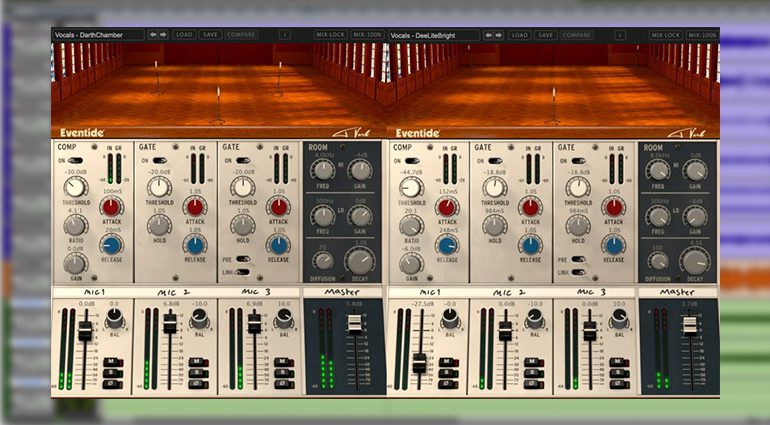Click compressor Threshold knob in DarthChamber plugin
The width and height of the screenshot is (770, 425).
click(75, 187)
